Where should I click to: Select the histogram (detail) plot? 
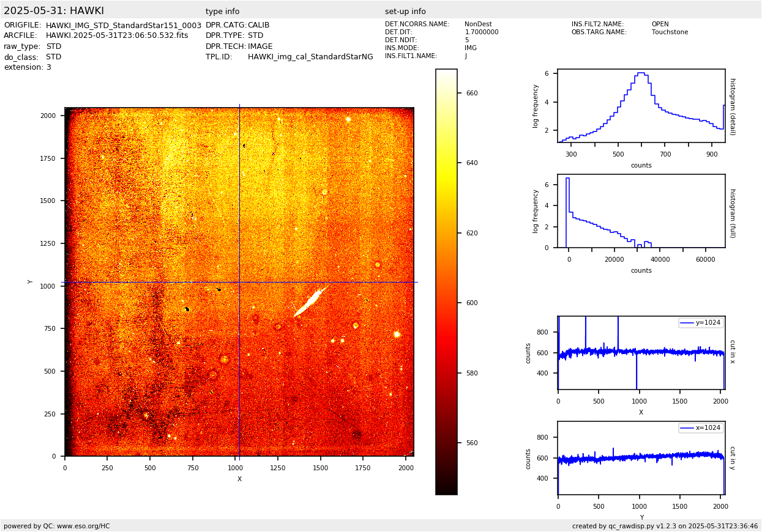tap(641, 106)
